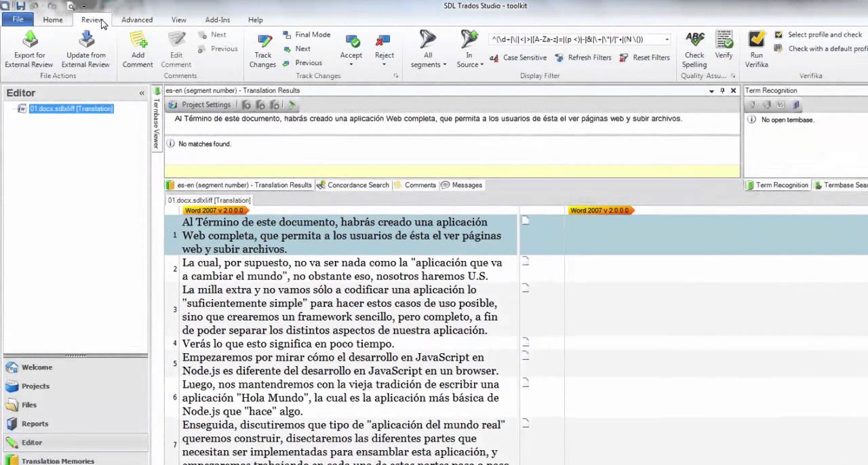Toggle Track Changes in the ribbon
Image resolution: width=868 pixels, height=465 pixels.
tap(262, 50)
